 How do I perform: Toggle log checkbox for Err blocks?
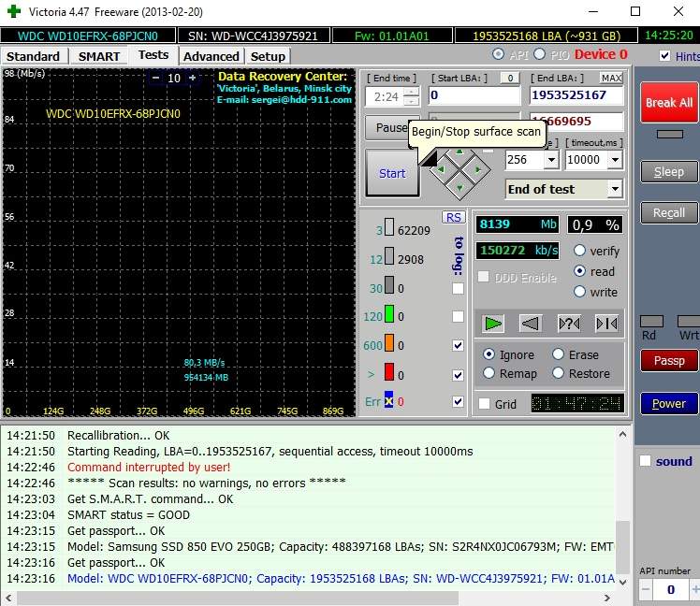point(458,401)
